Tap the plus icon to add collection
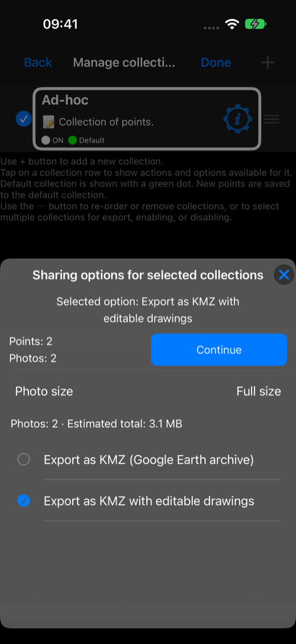 click(x=268, y=62)
